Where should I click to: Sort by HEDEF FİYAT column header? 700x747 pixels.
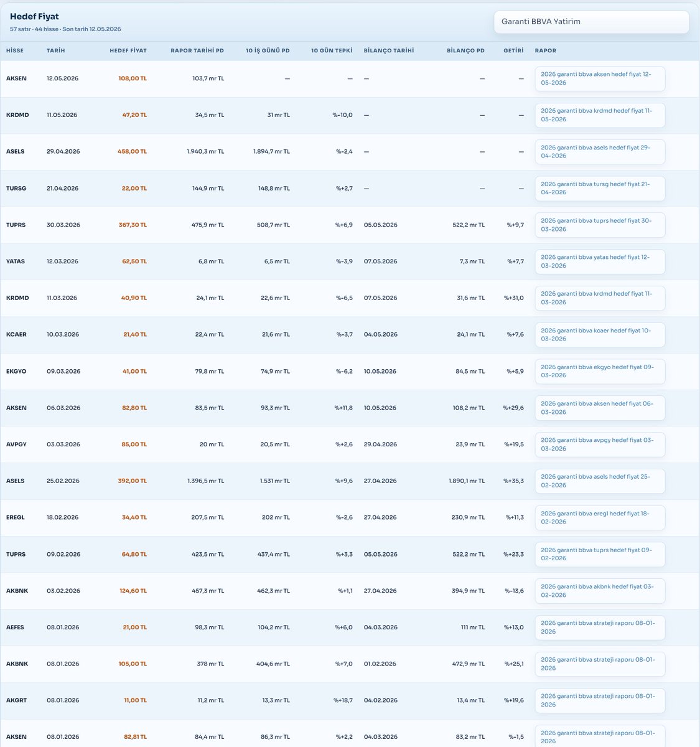click(x=128, y=50)
